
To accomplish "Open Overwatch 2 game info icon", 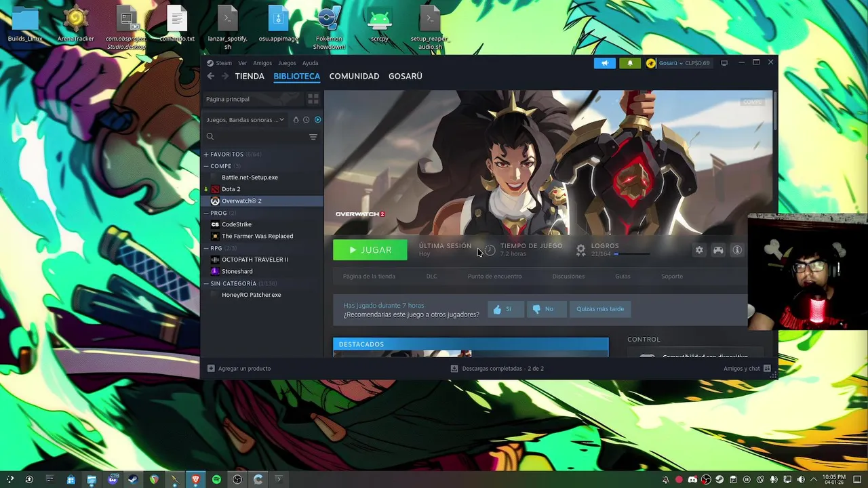I will 737,250.
